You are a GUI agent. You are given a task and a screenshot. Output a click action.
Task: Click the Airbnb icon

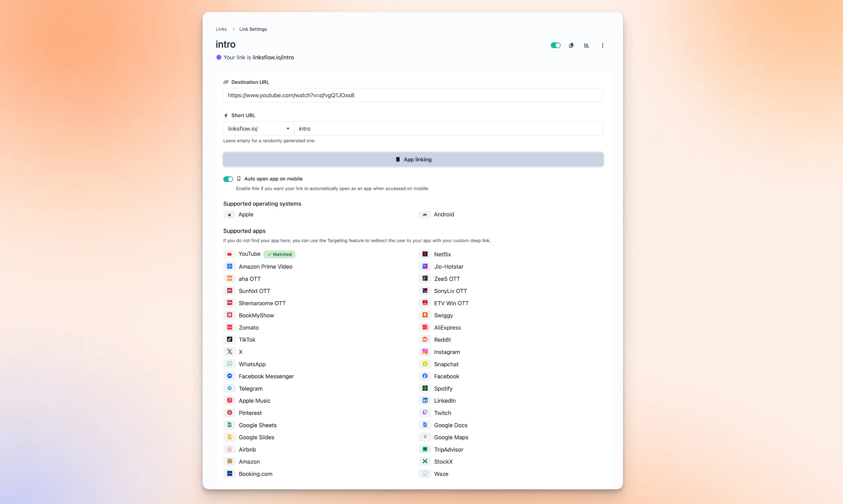click(x=229, y=450)
